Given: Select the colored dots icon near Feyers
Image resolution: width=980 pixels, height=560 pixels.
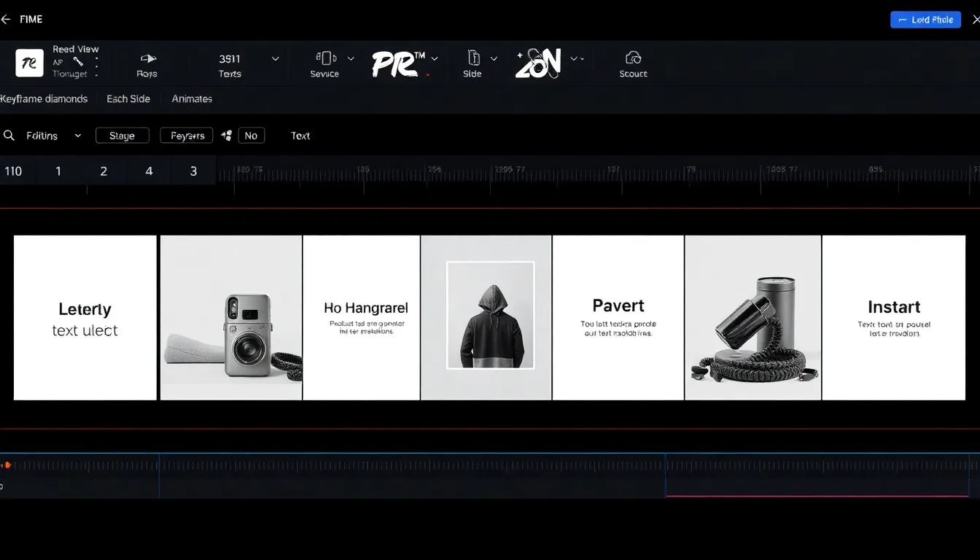Looking at the screenshot, I should point(225,135).
